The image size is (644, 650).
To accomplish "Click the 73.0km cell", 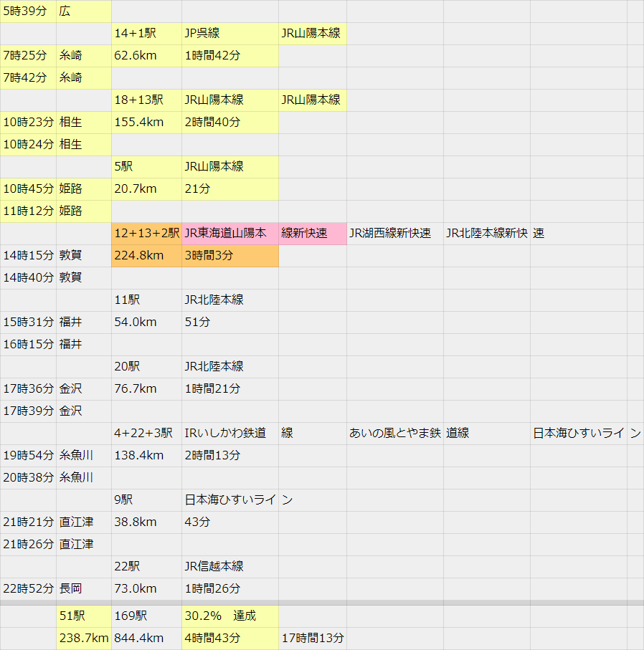I will tap(146, 589).
